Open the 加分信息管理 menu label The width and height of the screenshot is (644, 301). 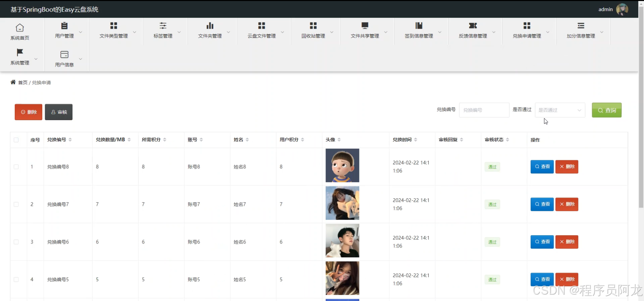point(581,36)
